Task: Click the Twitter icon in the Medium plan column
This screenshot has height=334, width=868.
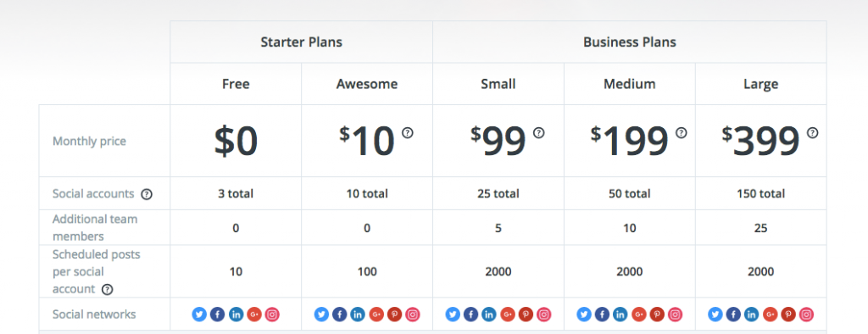Action: [x=583, y=315]
